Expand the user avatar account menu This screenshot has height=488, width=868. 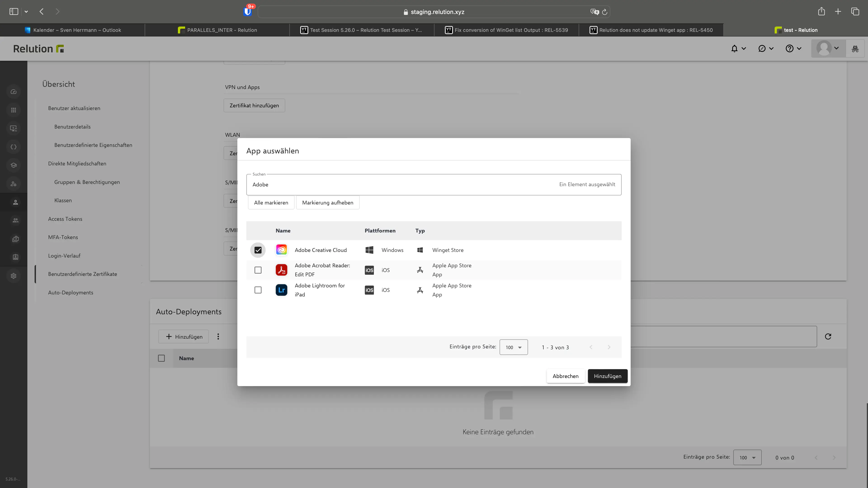tap(828, 49)
